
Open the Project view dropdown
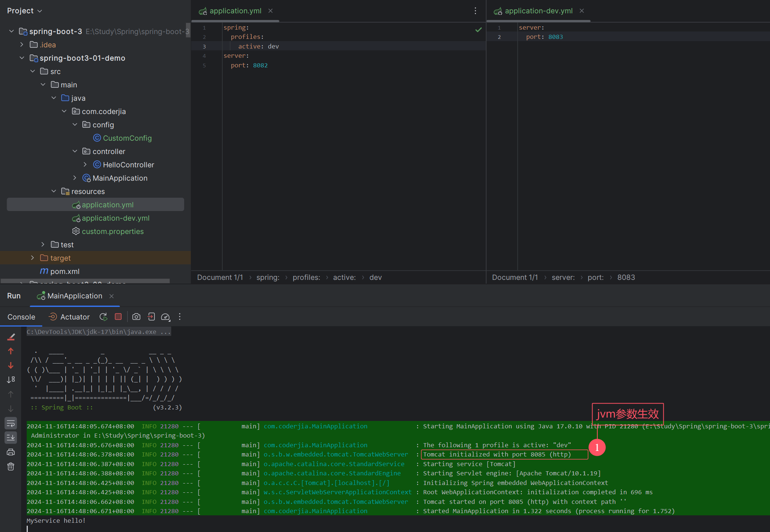tap(24, 11)
